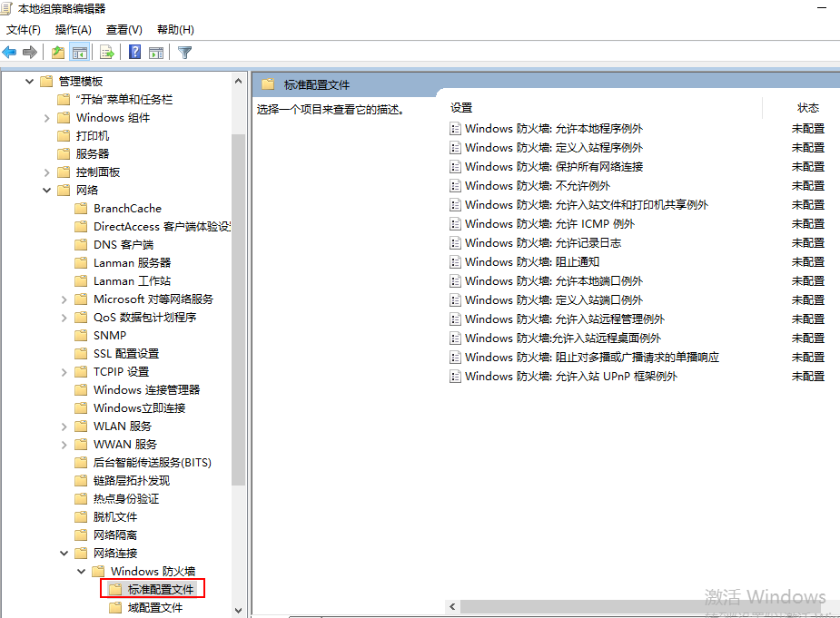Click the Forward arrow toolbar icon
Image resolution: width=840 pixels, height=618 pixels.
[x=30, y=53]
